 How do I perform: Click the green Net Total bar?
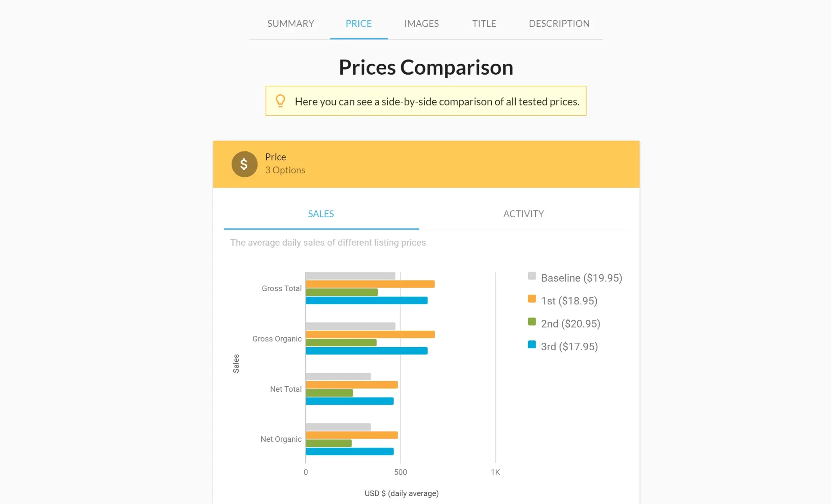(329, 393)
